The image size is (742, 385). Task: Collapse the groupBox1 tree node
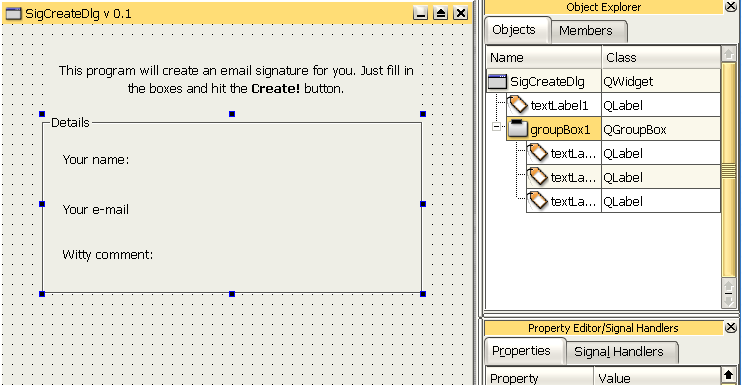click(496, 126)
